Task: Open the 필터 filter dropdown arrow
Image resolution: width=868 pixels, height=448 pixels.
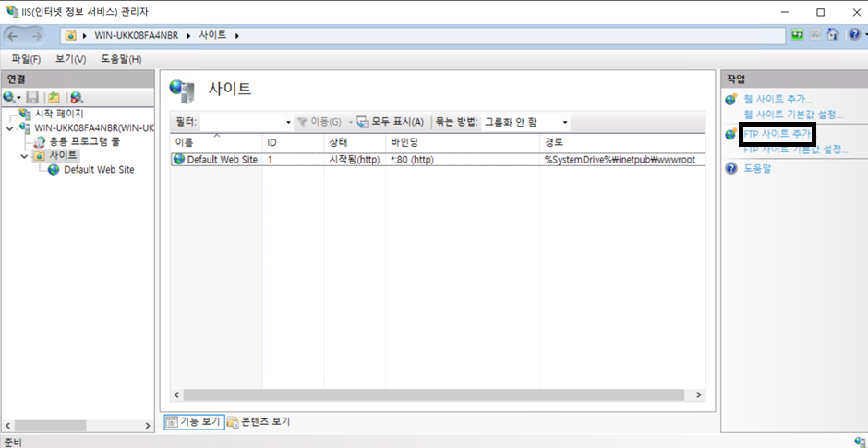Action: pyautogui.click(x=288, y=122)
